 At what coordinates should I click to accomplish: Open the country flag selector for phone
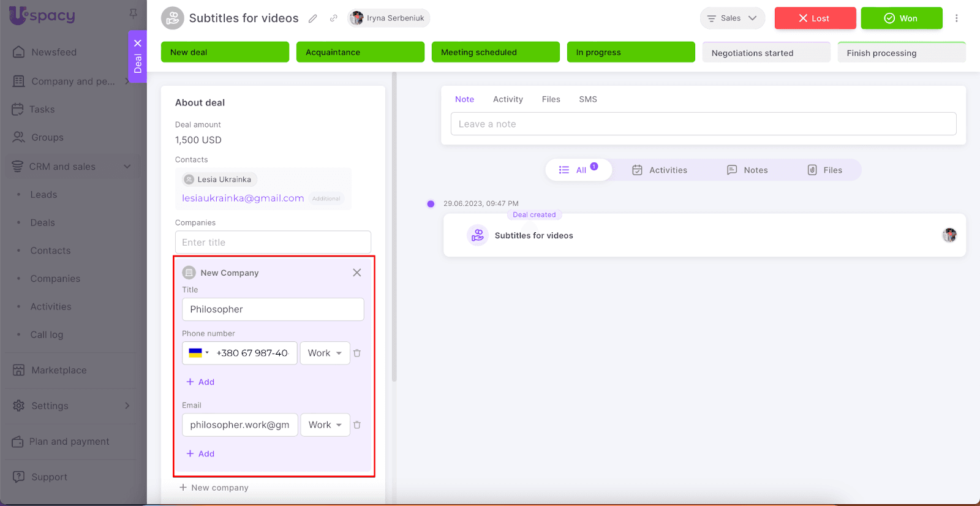(x=198, y=353)
